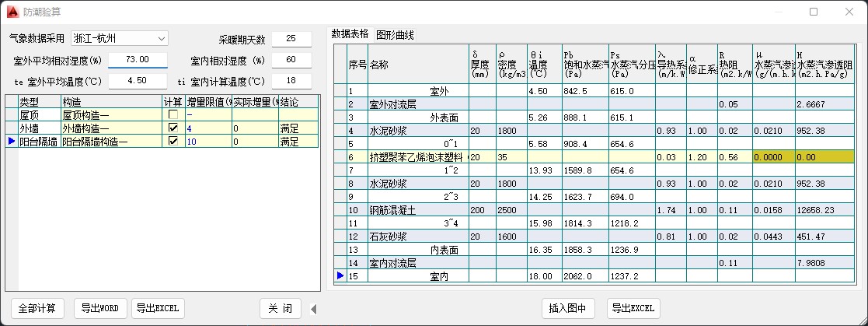Toggle the 阳台隔墙 calculation checkbox

173,141
